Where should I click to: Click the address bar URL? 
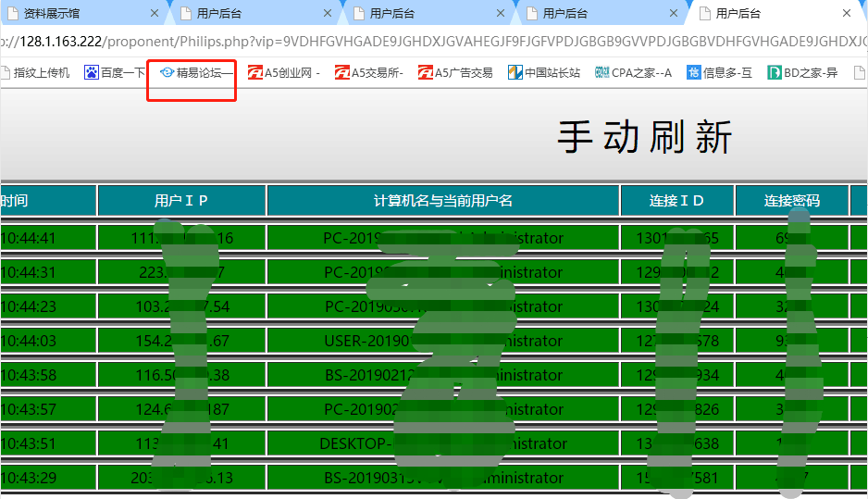coord(434,42)
